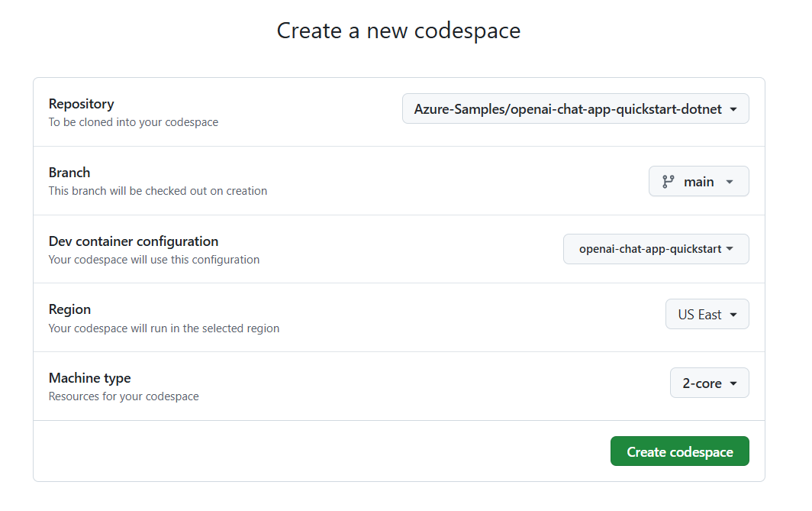Click the Branch label text
812x511 pixels.
(x=69, y=173)
